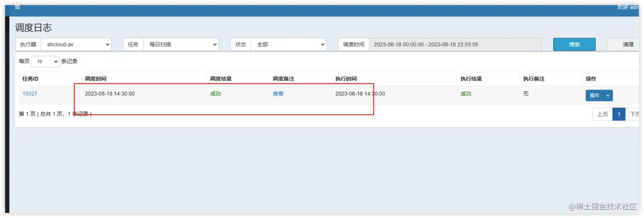The width and height of the screenshot is (644, 218).
Task: Click the 调度日志 page title
Action: pyautogui.click(x=34, y=28)
